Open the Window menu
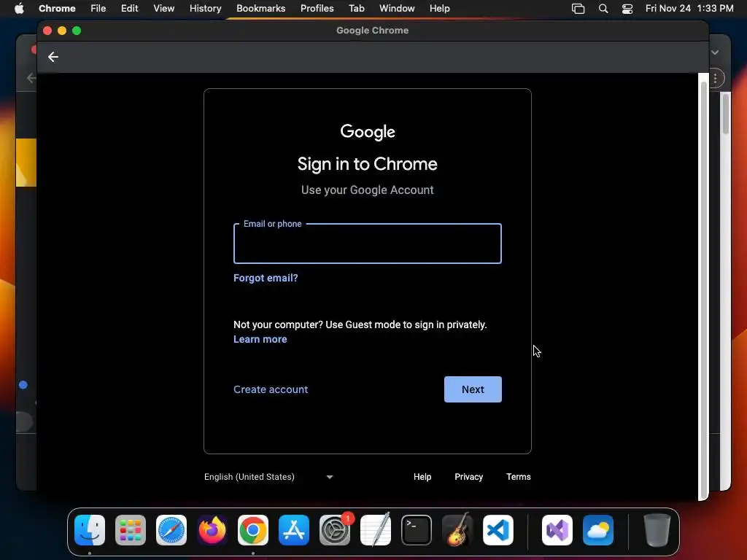Viewport: 747px width, 560px height. click(397, 9)
